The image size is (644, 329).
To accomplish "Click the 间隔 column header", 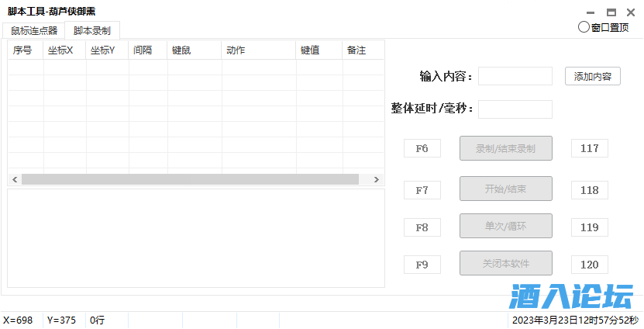I will click(x=148, y=50).
